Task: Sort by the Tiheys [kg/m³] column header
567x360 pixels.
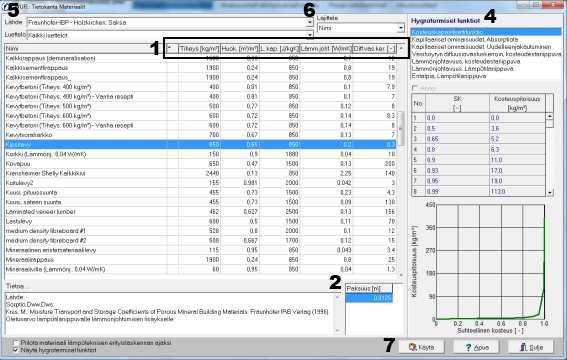Action: tap(199, 49)
